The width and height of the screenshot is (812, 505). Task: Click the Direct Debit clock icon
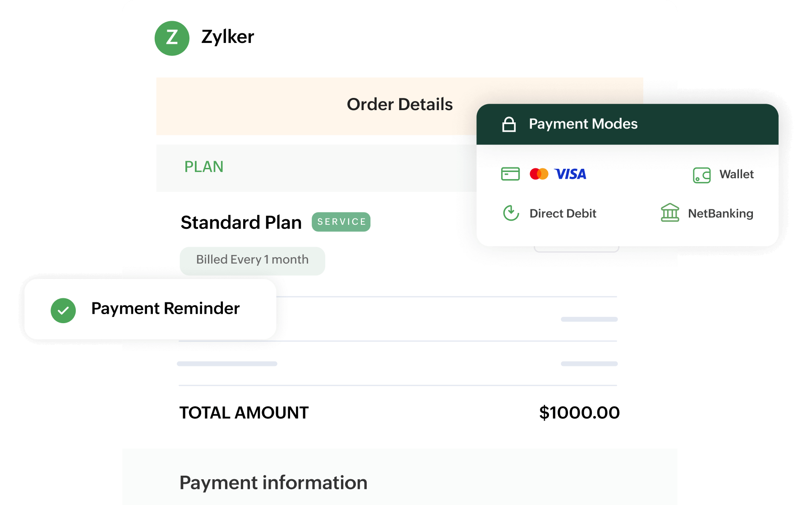coord(511,213)
